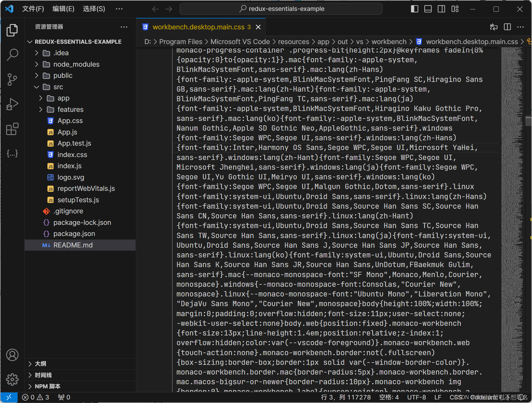532x403 pixels.
Task: Click 'Microsoft VS Code' breadcrumb segment
Action: pos(240,42)
